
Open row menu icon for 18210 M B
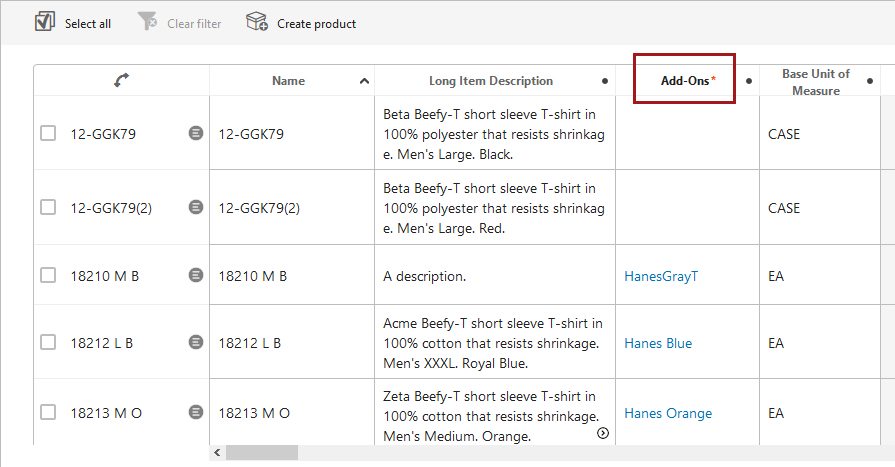[196, 276]
